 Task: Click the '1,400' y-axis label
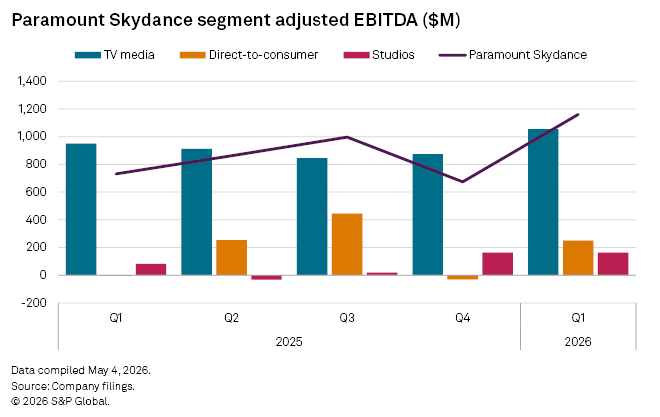coord(32,81)
